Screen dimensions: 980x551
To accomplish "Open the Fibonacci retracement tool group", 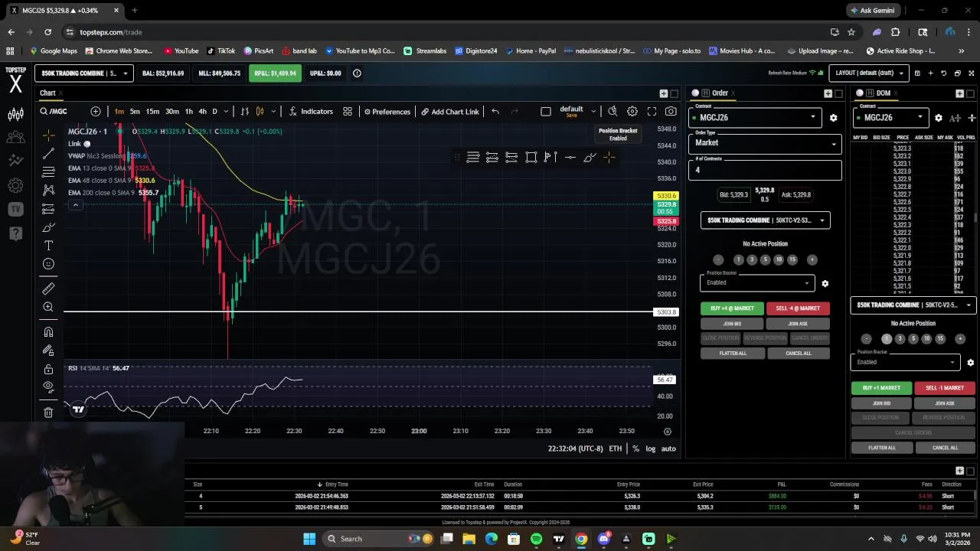I will [48, 171].
